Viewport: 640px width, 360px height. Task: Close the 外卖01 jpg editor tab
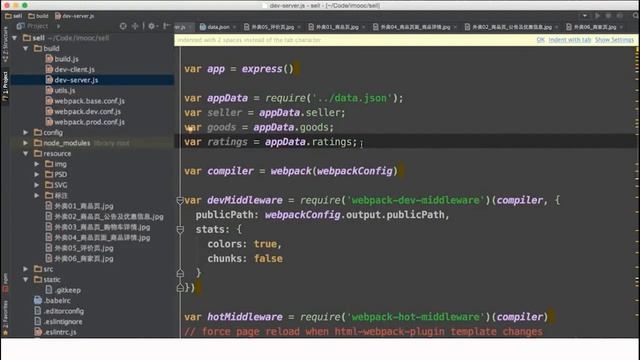tap(364, 27)
